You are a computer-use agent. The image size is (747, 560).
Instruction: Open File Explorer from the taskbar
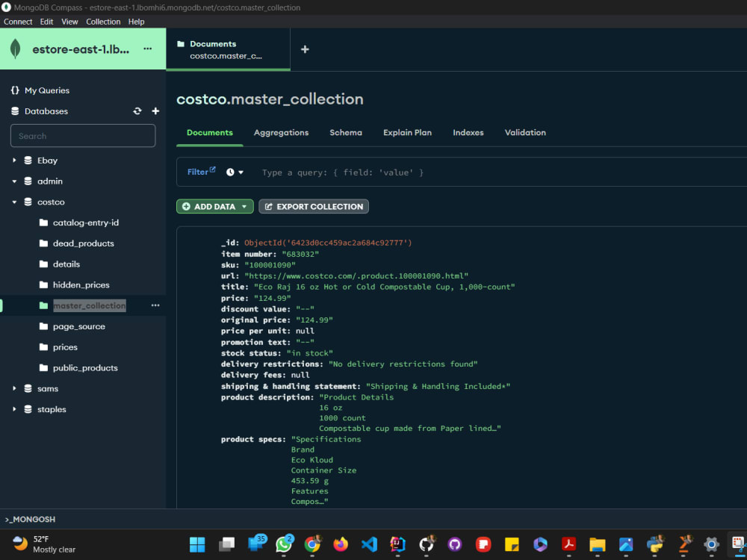598,544
